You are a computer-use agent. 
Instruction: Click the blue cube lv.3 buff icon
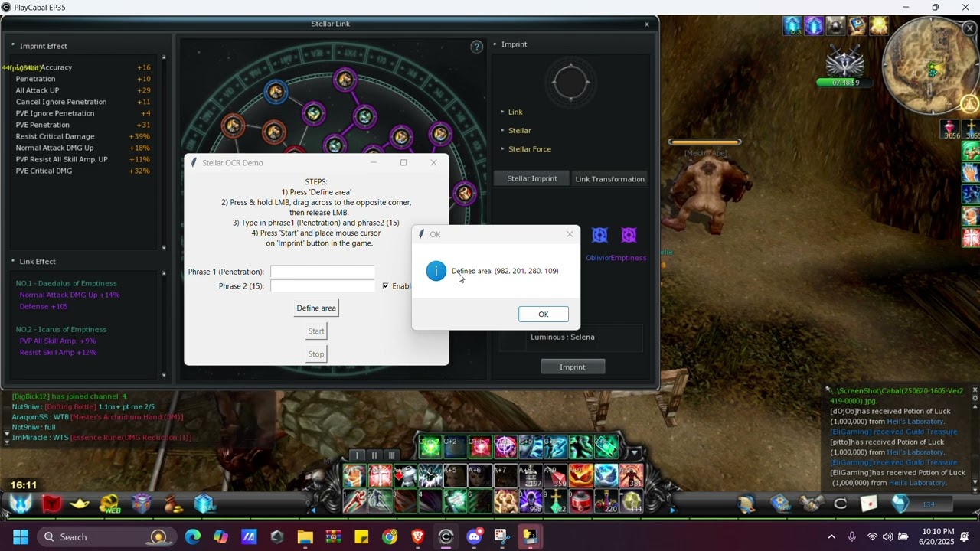point(792,26)
